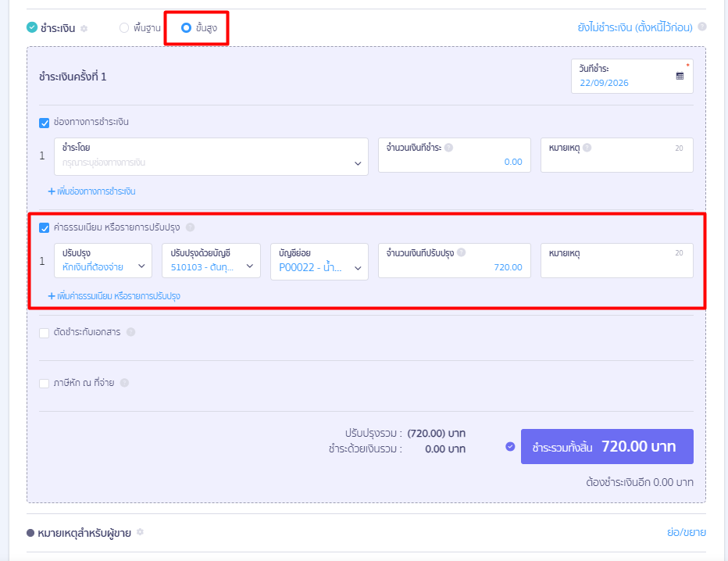Select the พื้นฐาน radio option
Screen dimensions: 728x561
coord(124,28)
